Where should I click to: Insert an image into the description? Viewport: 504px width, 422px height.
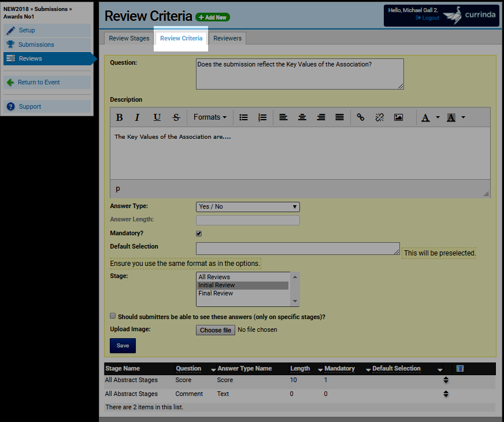click(398, 117)
